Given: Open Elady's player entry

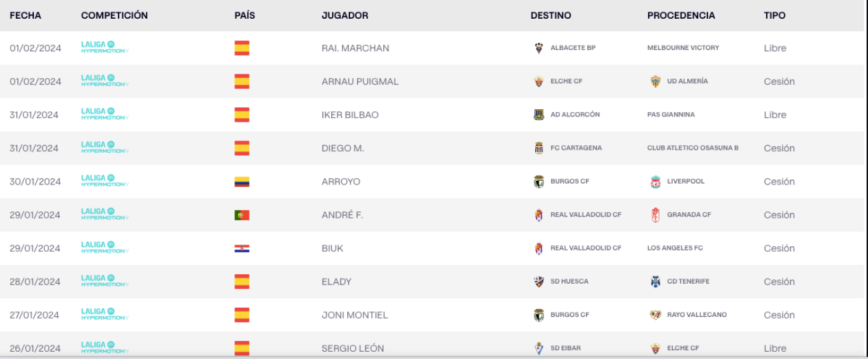Looking at the screenshot, I should [x=336, y=282].
